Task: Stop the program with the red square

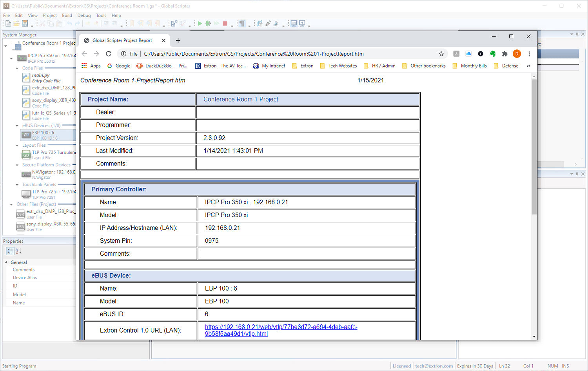Action: [225, 24]
